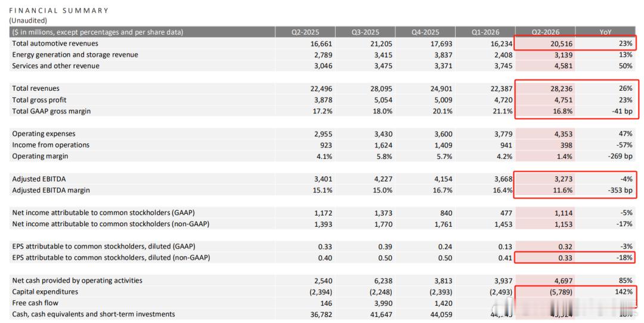Select the YoY column header
Viewport: 644px width, 323px height.
coord(605,32)
